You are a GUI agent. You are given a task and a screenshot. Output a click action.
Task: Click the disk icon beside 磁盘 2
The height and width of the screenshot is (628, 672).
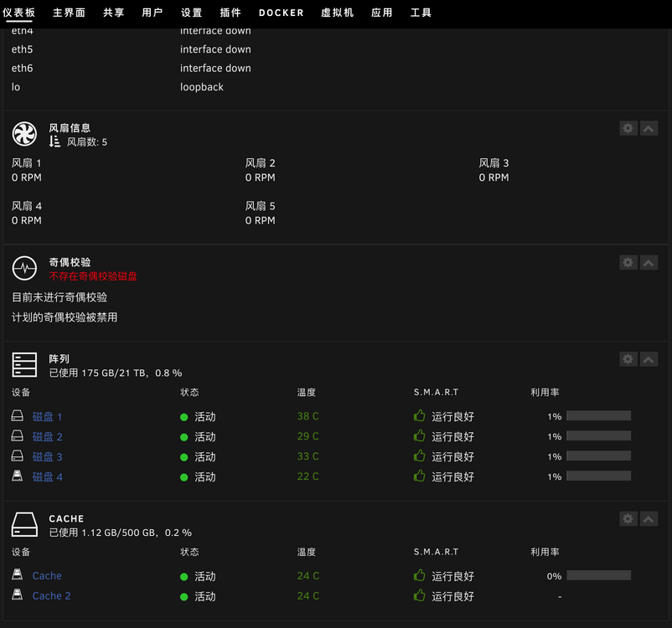17,435
